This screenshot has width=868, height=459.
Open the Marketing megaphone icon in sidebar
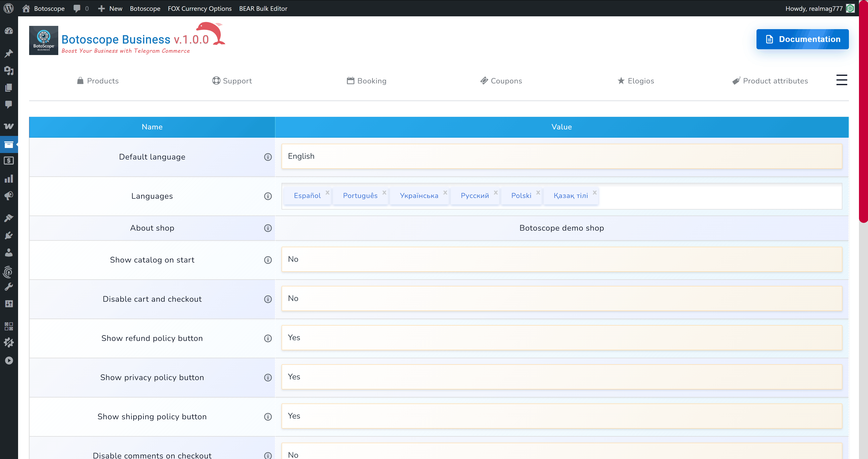point(9,196)
